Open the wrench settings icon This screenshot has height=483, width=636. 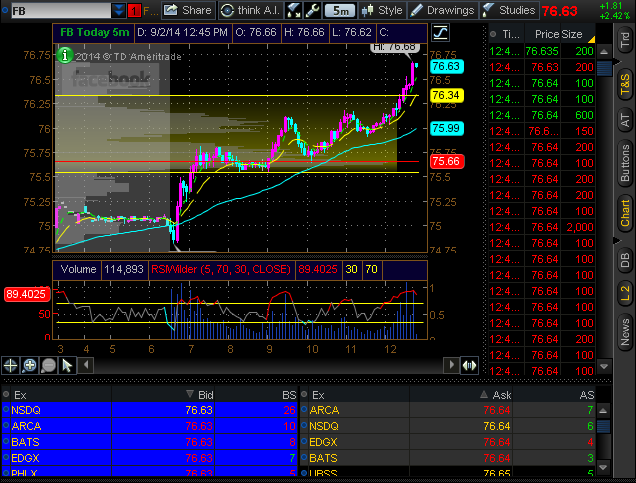pyautogui.click(x=312, y=10)
